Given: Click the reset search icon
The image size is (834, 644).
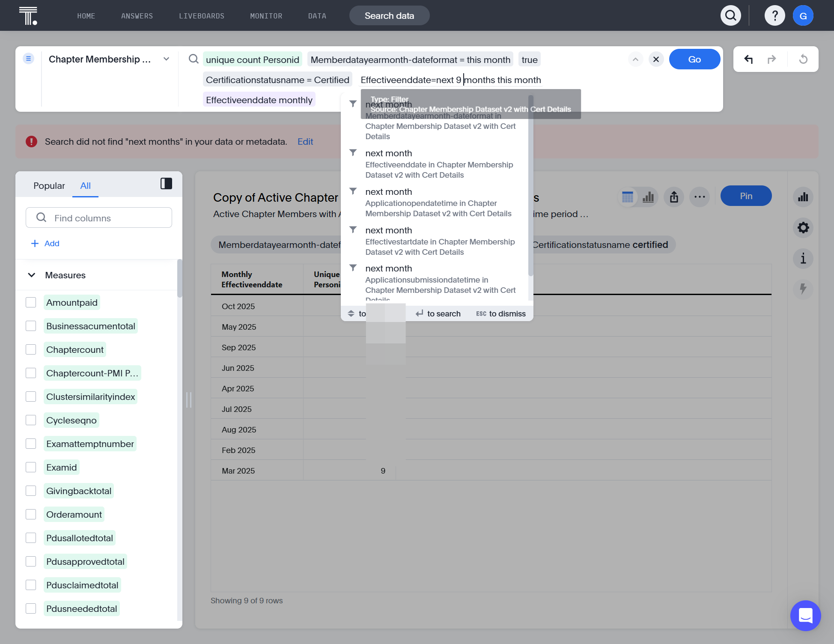Looking at the screenshot, I should pos(803,59).
